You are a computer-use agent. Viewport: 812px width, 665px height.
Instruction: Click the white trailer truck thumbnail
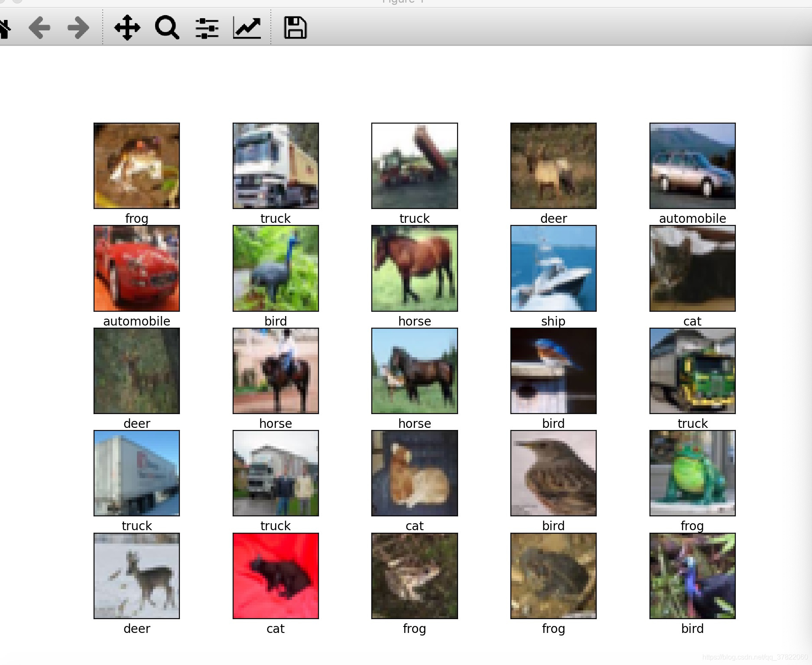(136, 473)
